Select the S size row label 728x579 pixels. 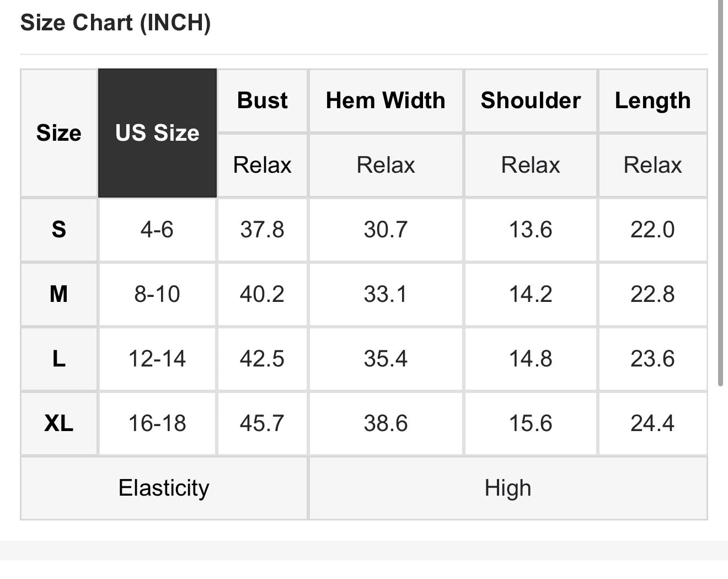click(x=59, y=229)
